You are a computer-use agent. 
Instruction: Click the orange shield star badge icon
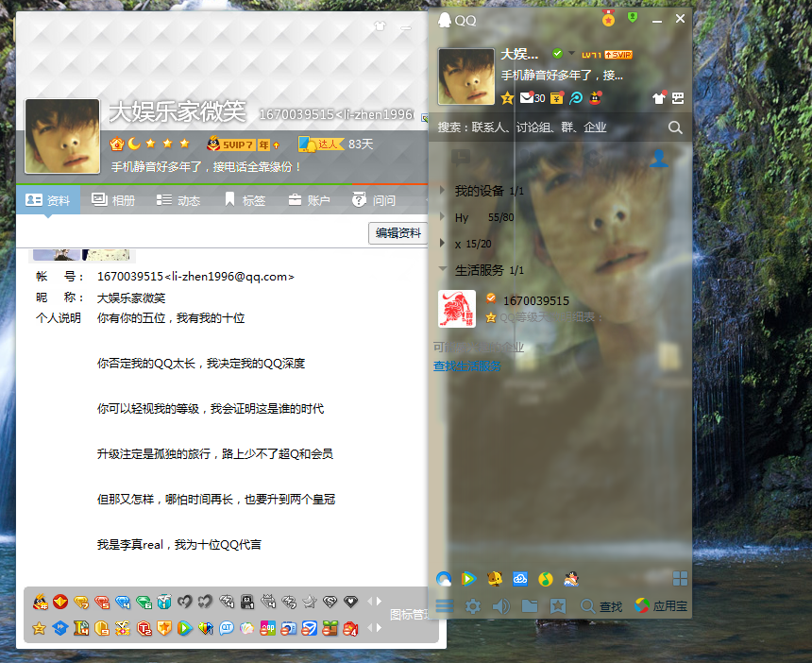(164, 628)
